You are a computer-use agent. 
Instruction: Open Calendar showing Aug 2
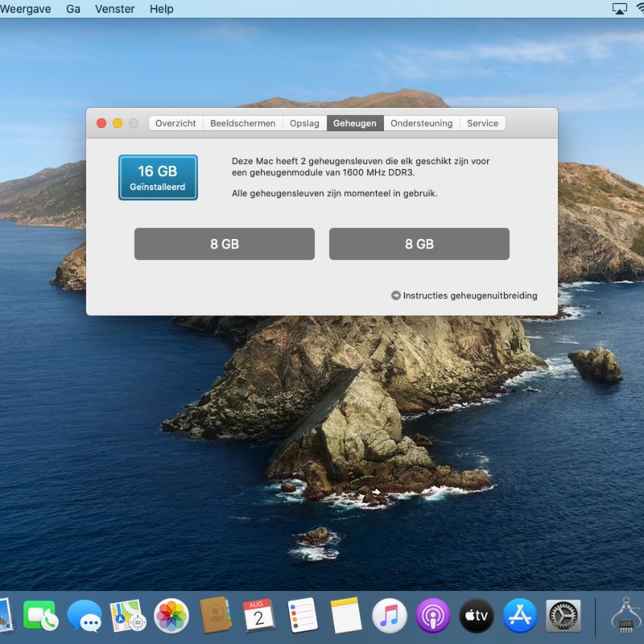258,616
